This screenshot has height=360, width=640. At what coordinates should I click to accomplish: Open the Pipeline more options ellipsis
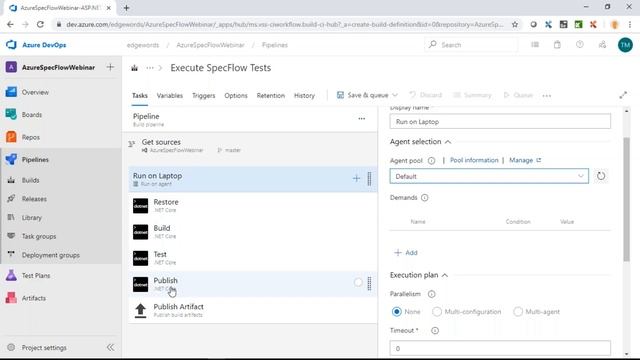362,118
